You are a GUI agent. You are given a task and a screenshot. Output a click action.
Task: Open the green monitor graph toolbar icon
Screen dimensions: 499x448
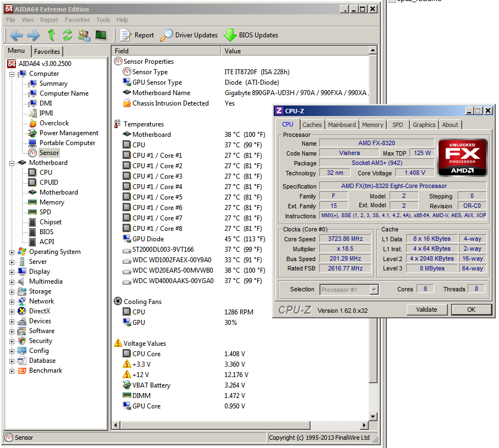(101, 35)
